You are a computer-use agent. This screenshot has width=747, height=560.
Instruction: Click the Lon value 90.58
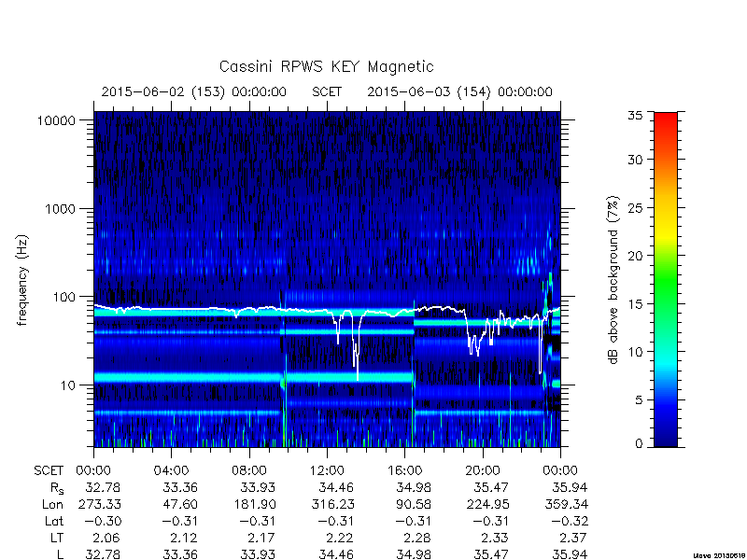click(414, 504)
